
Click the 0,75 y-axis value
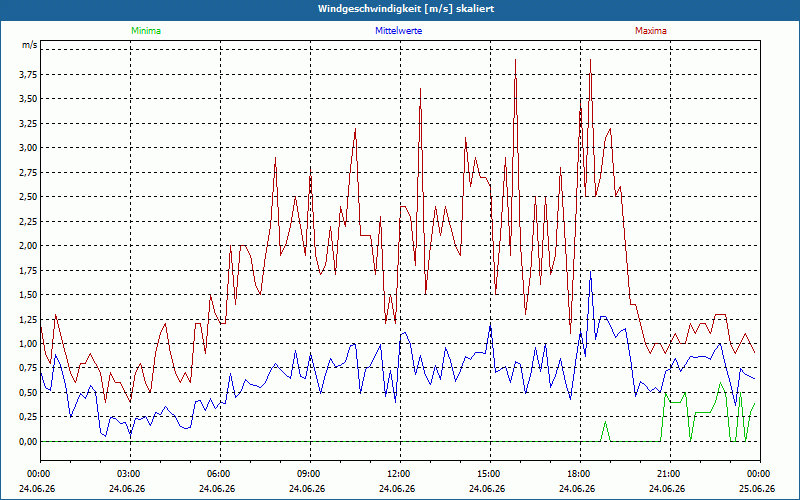28,368
